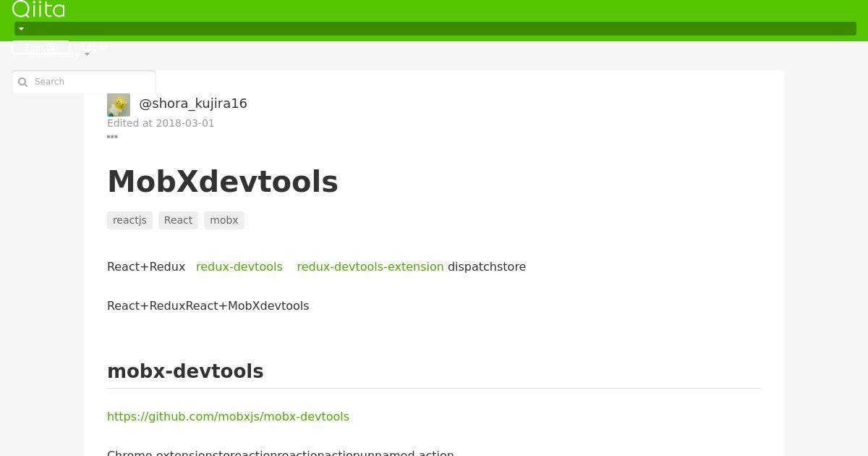Focus the Search input field
The width and height of the screenshot is (868, 456).
coord(84,82)
